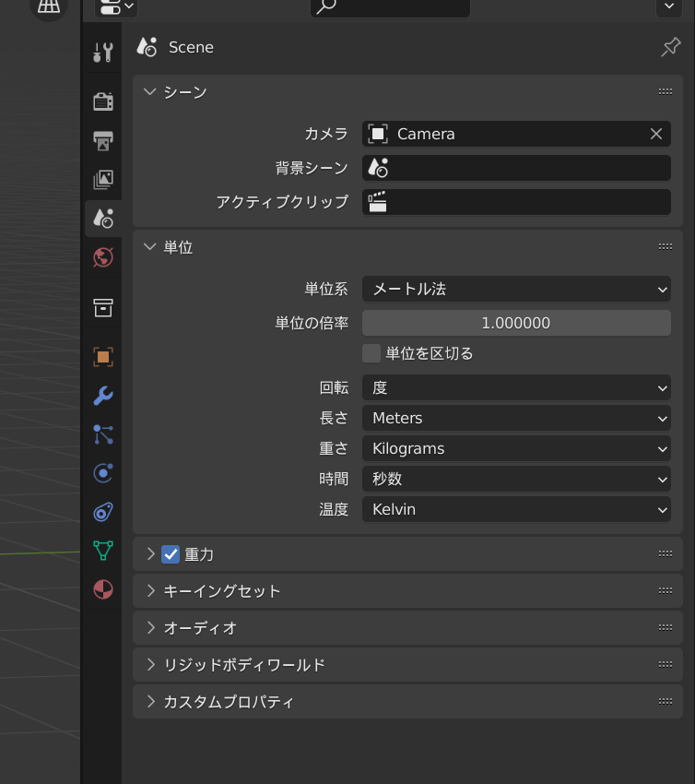Open the Object Constraints properties tab
Screen dimensions: 695x784
pos(103,512)
